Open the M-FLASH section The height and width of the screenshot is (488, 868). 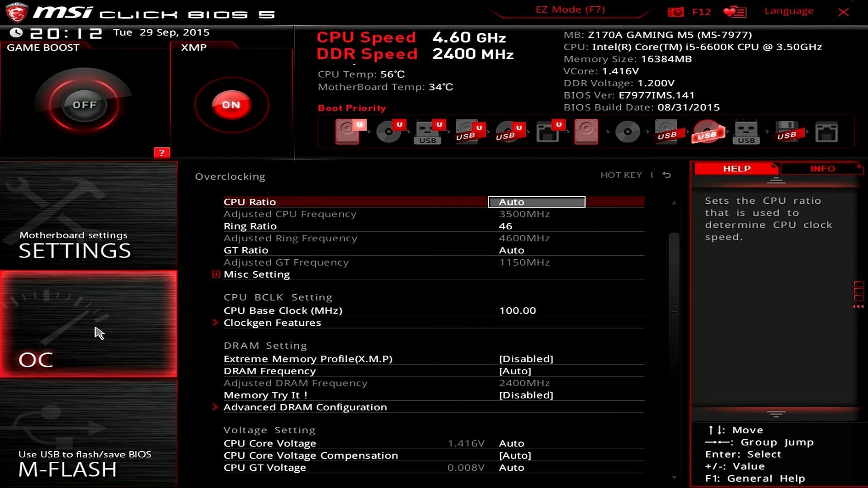tap(89, 434)
